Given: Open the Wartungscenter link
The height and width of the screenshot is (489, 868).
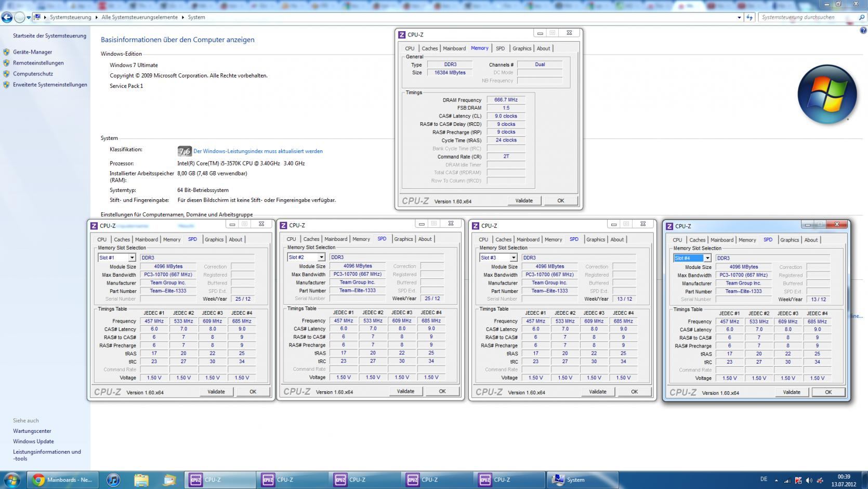Looking at the screenshot, I should (32, 431).
